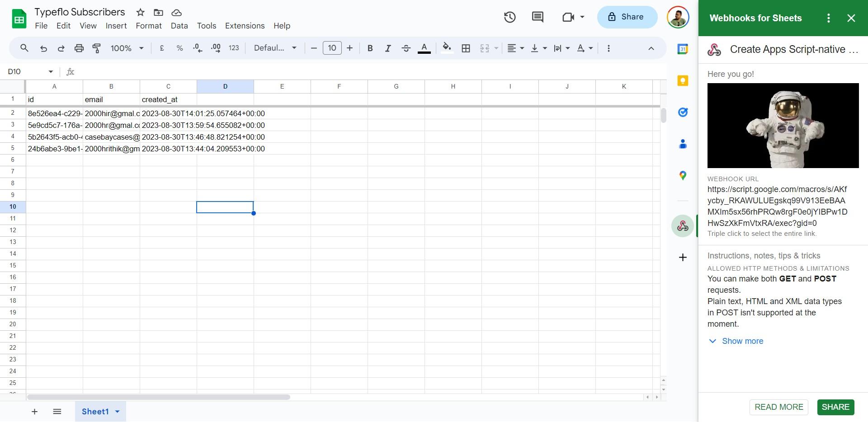868x422 pixels.
Task: Open the zoom level dropdown
Action: [x=127, y=48]
